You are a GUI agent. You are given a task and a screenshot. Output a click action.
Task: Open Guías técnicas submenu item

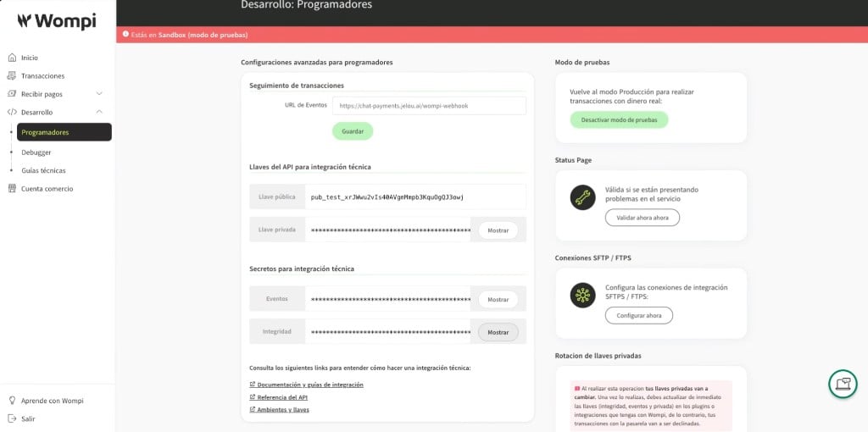[44, 170]
